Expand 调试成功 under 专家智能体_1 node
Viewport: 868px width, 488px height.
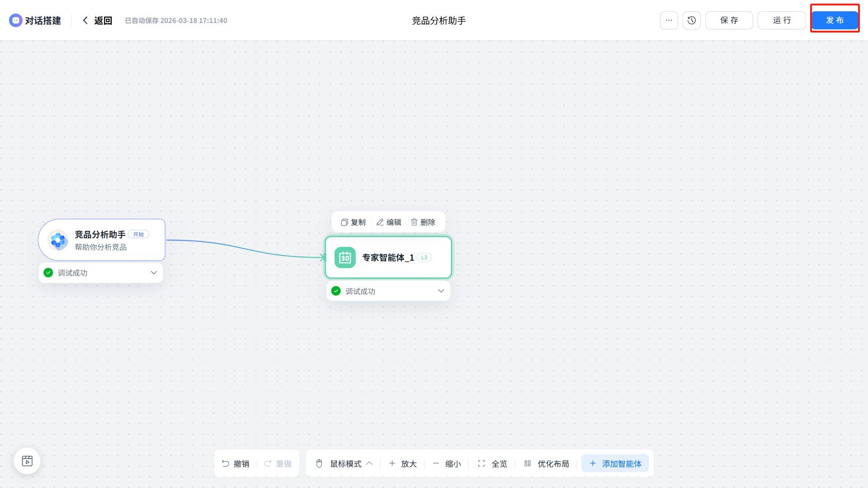tap(441, 291)
